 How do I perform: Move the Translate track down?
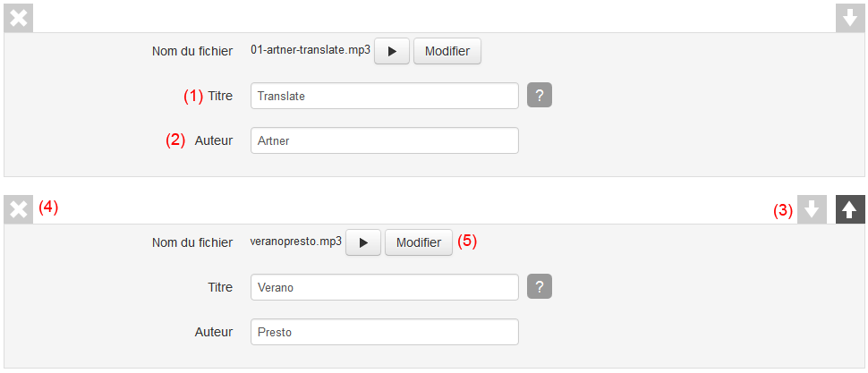(850, 19)
